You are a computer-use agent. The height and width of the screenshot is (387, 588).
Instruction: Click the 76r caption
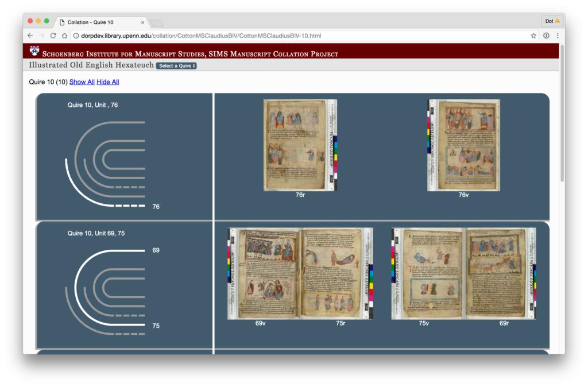click(300, 195)
